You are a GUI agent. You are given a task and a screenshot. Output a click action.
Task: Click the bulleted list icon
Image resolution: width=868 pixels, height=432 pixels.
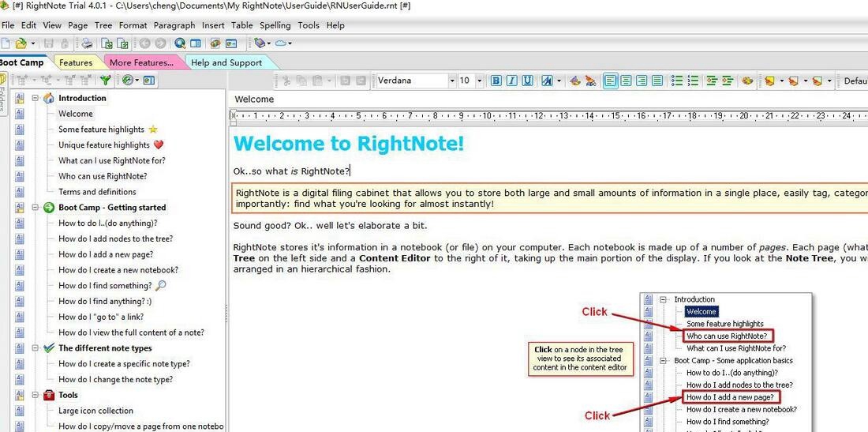click(676, 81)
